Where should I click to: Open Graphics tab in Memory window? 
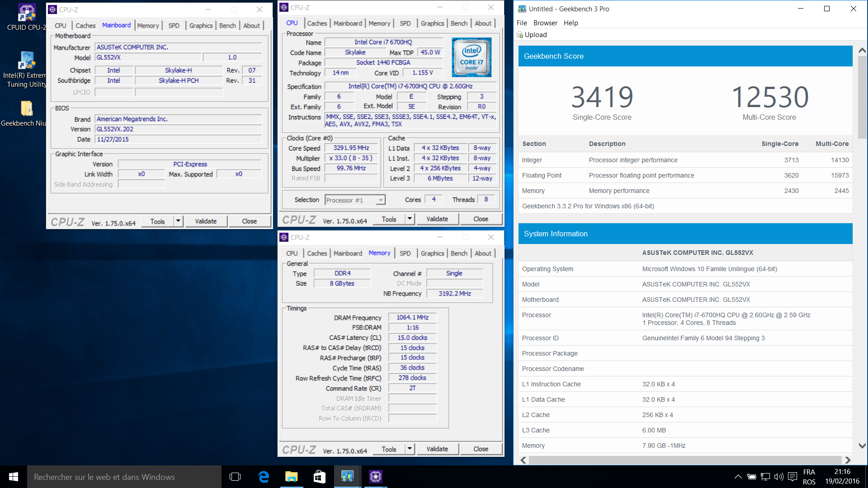[x=433, y=253]
